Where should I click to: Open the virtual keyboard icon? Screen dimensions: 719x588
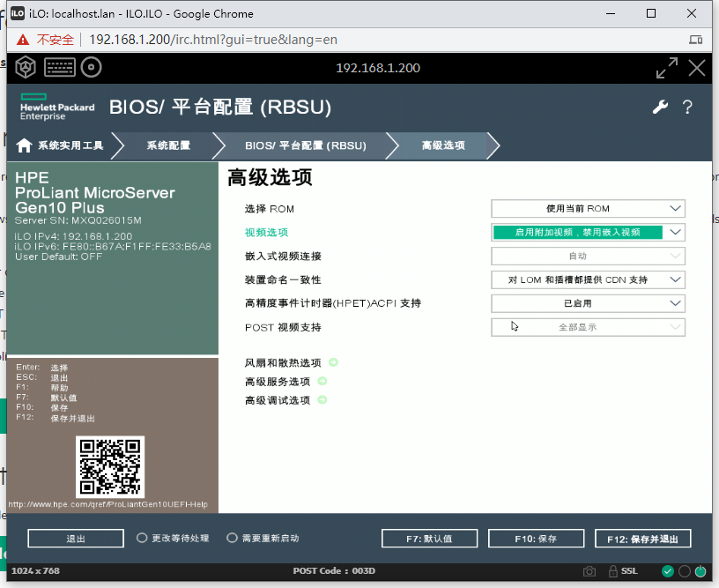click(x=58, y=67)
